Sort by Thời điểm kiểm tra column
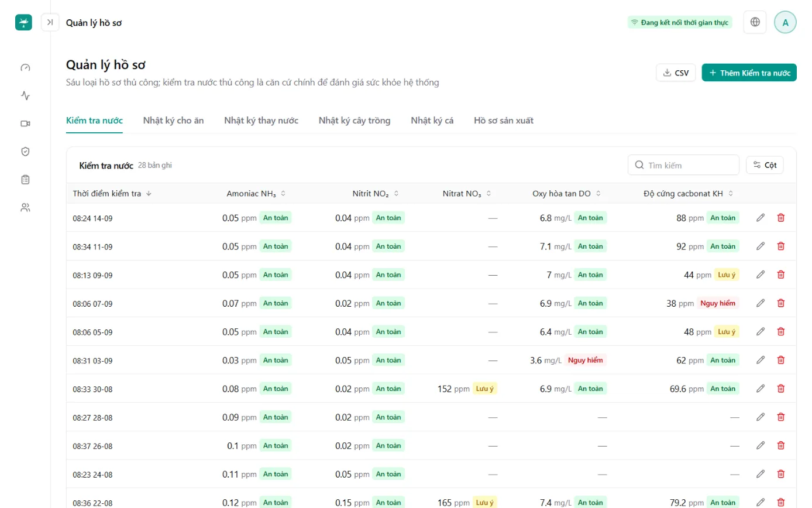Viewport: 812px width, 508px height. coord(112,193)
